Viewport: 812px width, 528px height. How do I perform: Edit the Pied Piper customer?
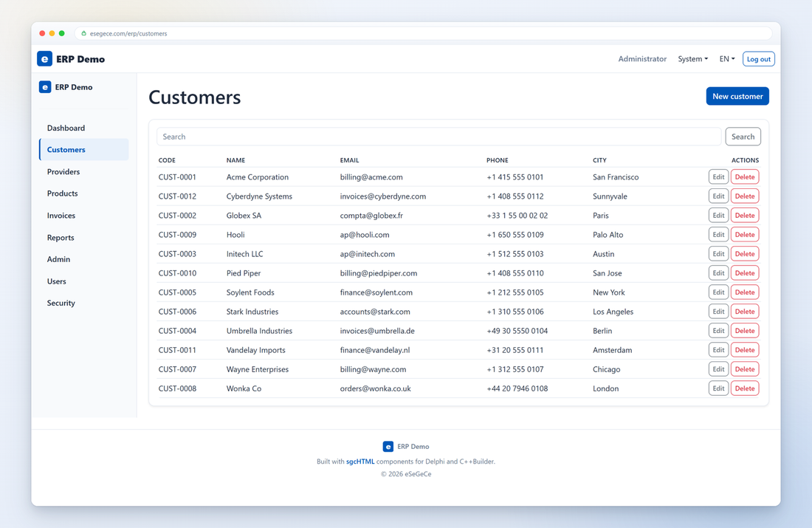tap(718, 272)
